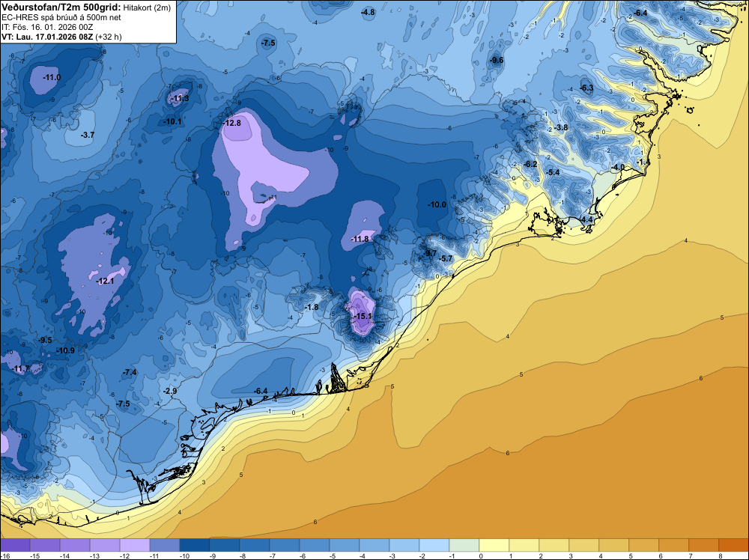Click the -6.3 temperature label

click(586, 88)
